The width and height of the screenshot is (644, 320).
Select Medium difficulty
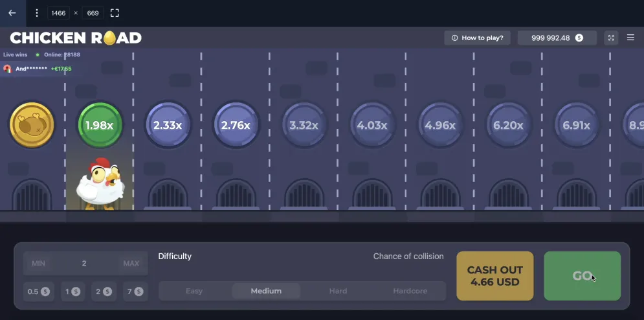point(266,291)
